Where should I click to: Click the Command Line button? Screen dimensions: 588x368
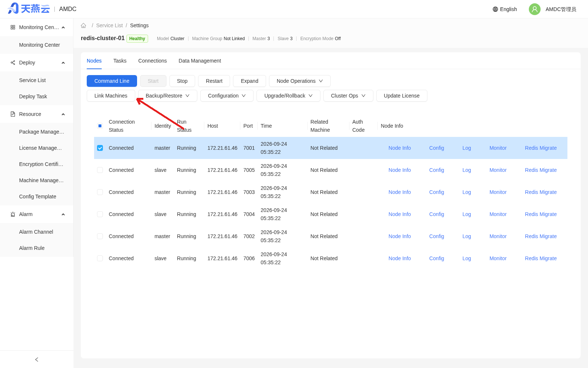coord(112,81)
